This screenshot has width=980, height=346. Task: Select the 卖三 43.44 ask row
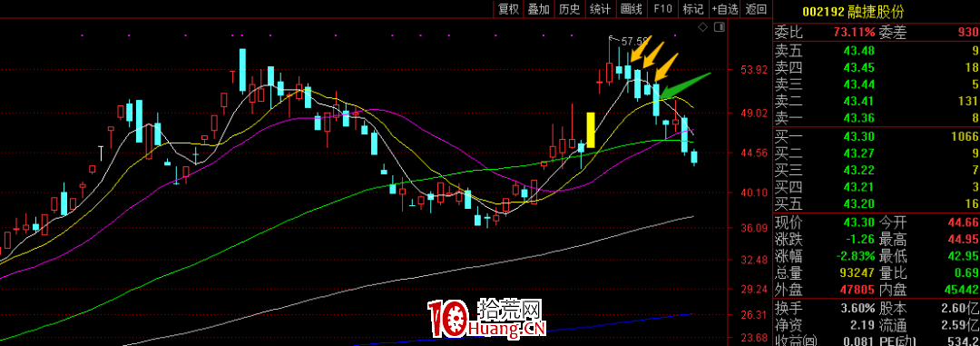877,84
